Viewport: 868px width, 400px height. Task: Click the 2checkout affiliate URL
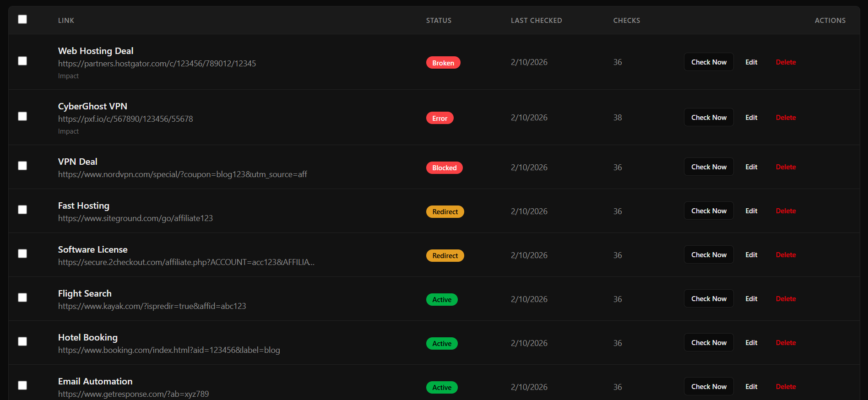click(186, 262)
